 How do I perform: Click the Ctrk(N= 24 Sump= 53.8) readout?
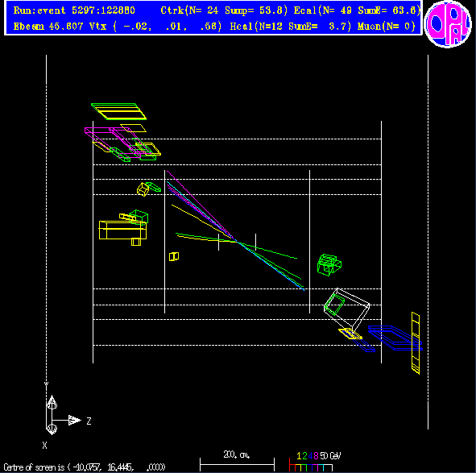[224, 10]
